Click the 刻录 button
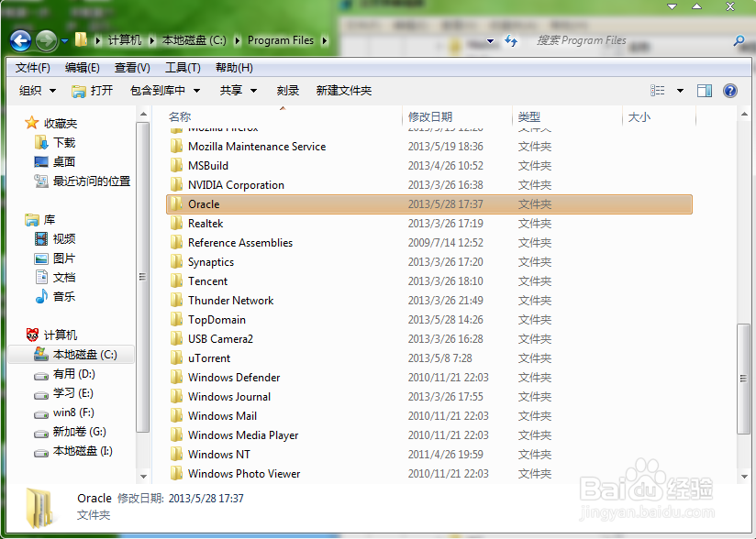 click(x=288, y=91)
